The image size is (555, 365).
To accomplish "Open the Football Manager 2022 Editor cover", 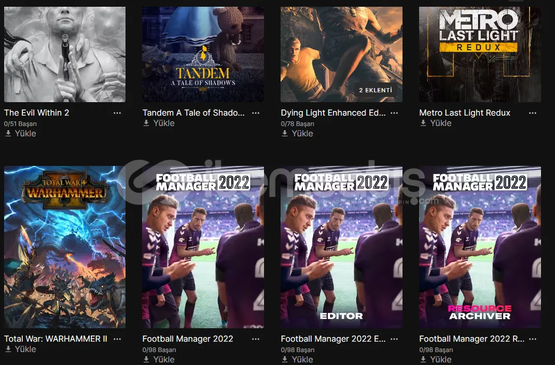I will tap(342, 247).
